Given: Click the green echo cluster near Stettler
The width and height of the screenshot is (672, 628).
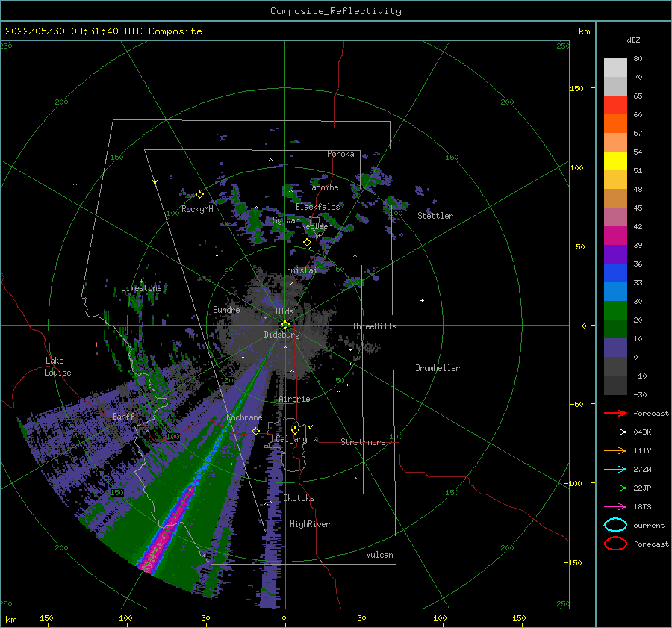Looking at the screenshot, I should coord(394,204).
